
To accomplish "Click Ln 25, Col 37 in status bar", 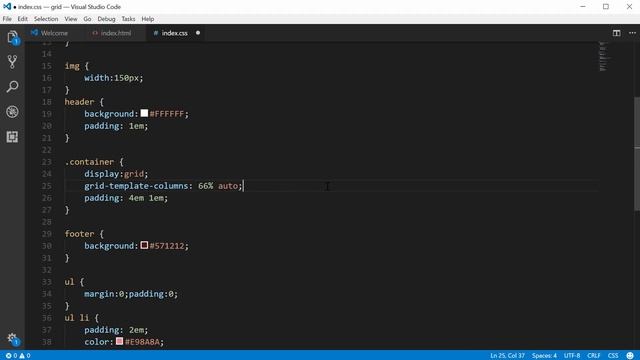I will coord(507,356).
